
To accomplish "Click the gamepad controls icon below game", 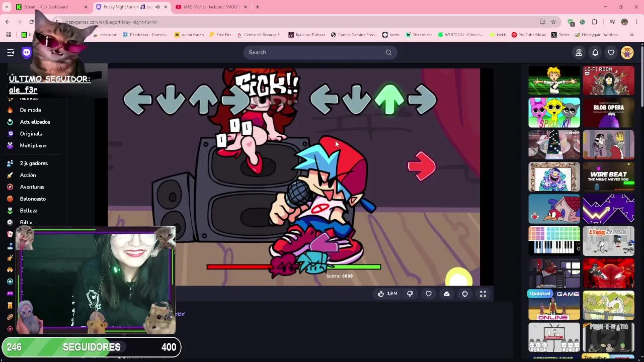I will point(465,294).
